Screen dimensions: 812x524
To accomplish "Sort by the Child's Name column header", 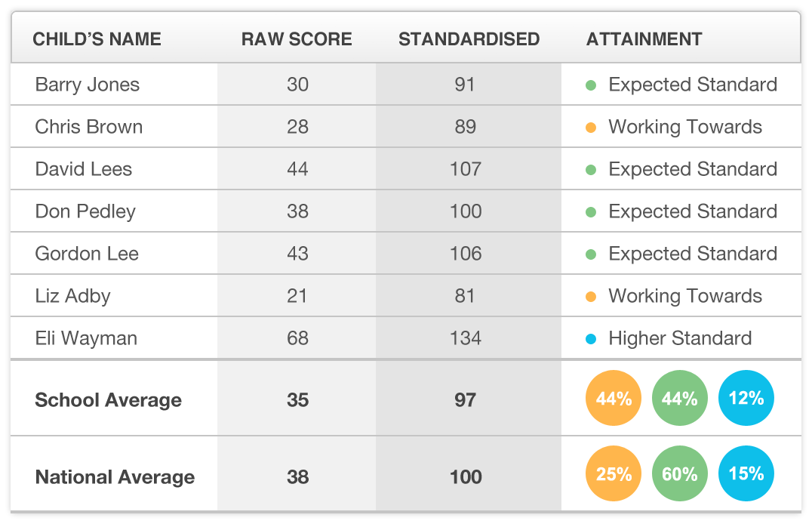I will tap(97, 39).
